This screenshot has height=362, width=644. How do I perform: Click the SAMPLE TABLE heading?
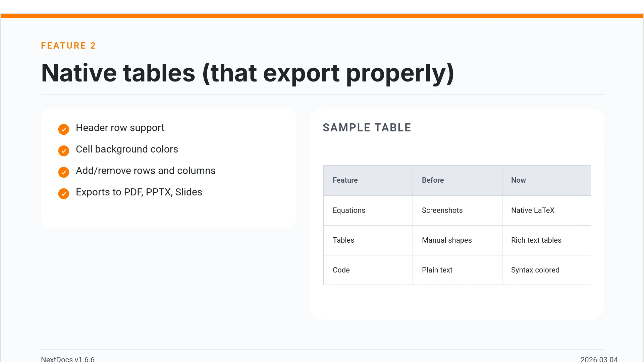coord(367,128)
